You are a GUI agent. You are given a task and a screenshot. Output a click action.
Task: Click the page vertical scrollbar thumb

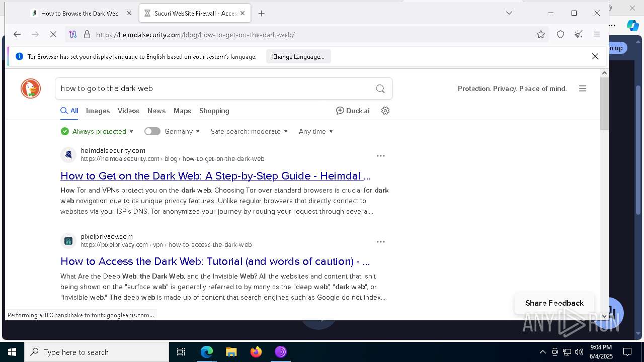pos(604,104)
